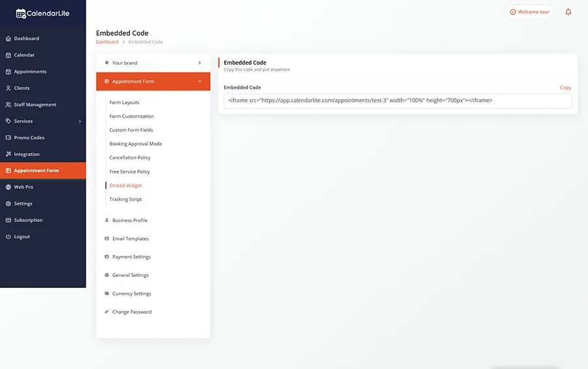
Task: Open Web Pro page
Action: (x=24, y=187)
